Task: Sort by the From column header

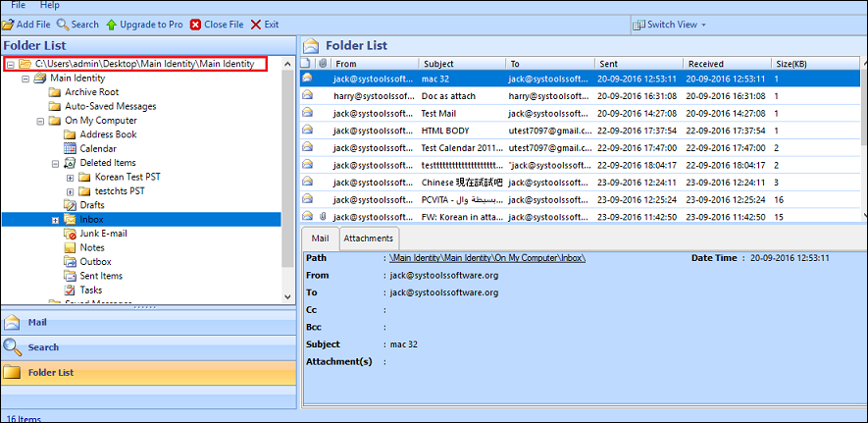Action: [x=375, y=64]
